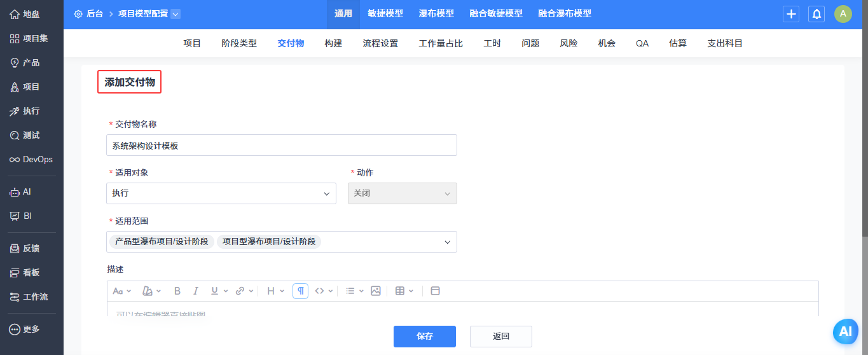Click the 交付物名称 input field
This screenshot has height=355, width=868.
tap(282, 145)
